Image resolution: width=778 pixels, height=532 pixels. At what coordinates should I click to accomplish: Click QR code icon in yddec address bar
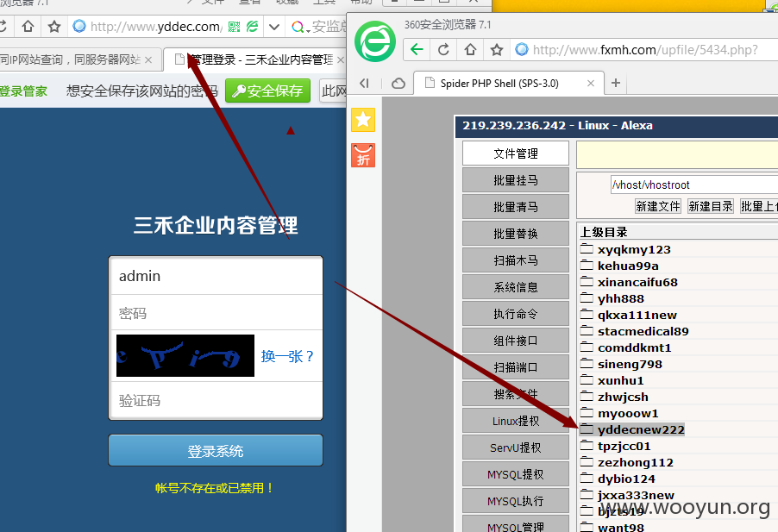[x=234, y=27]
